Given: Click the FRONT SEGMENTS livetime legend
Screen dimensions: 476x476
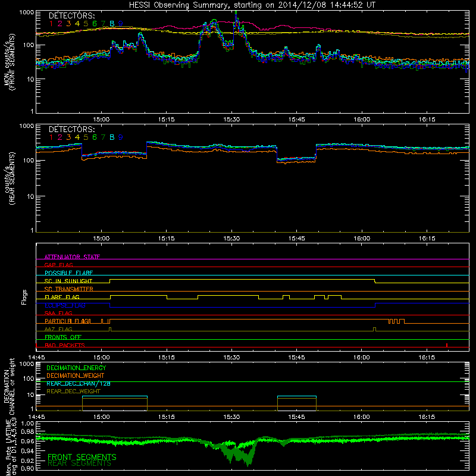Looking at the screenshot, I should [x=82, y=457].
